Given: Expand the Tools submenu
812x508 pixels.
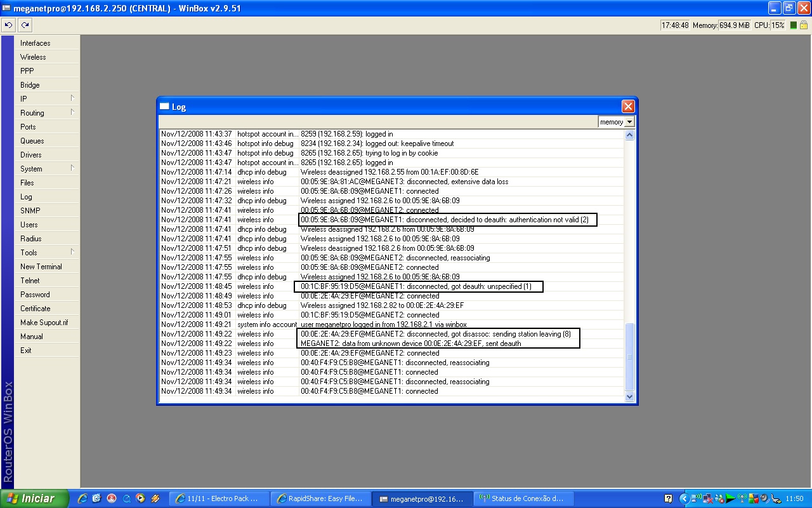Looking at the screenshot, I should (48, 252).
